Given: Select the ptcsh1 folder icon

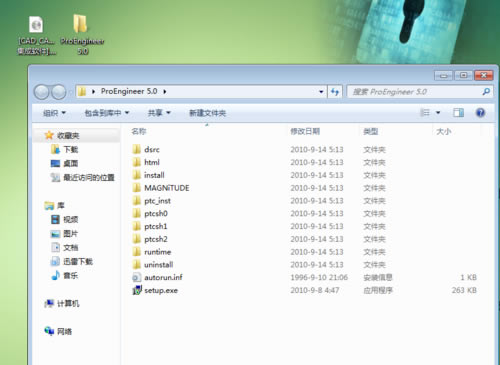Looking at the screenshot, I should click(x=136, y=226).
